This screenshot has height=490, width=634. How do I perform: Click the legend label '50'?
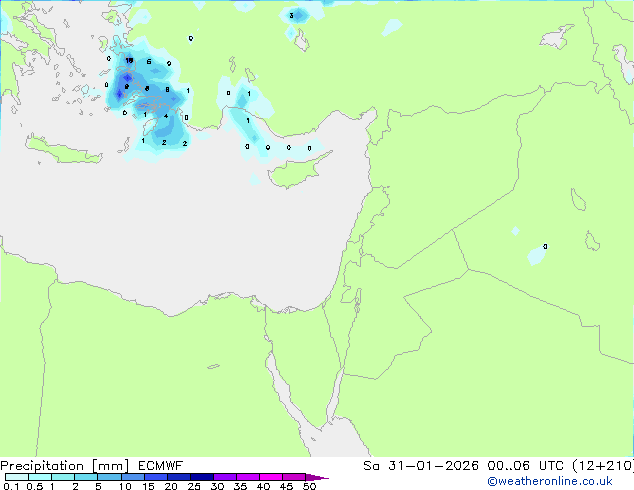pyautogui.click(x=310, y=486)
